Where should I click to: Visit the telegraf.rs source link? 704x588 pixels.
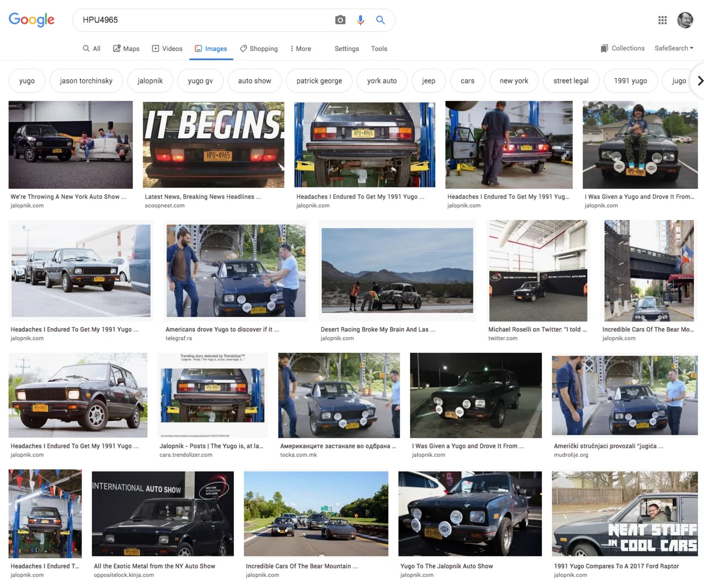click(x=179, y=338)
